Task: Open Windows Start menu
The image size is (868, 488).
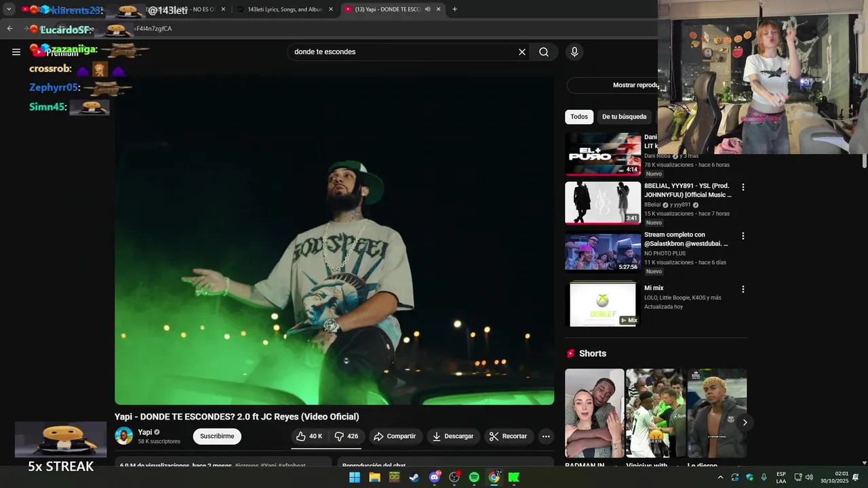Action: [x=355, y=477]
